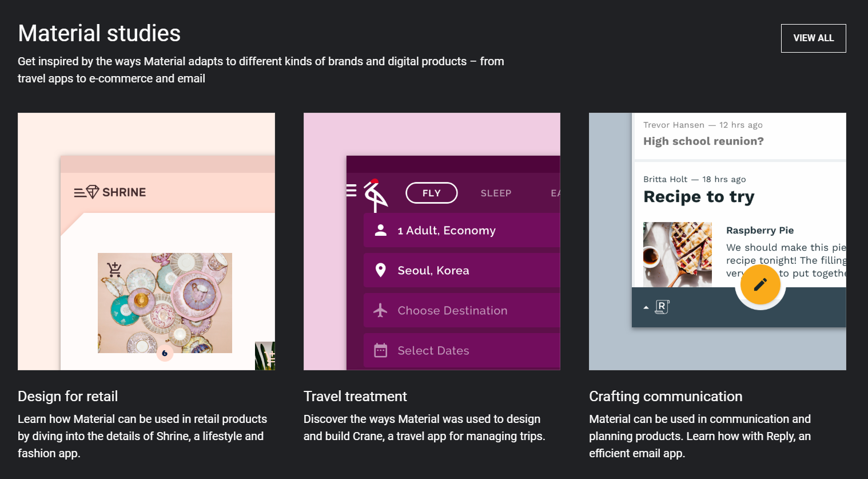
Task: Click the location pin icon for Seoul, Korea
Action: point(380,270)
